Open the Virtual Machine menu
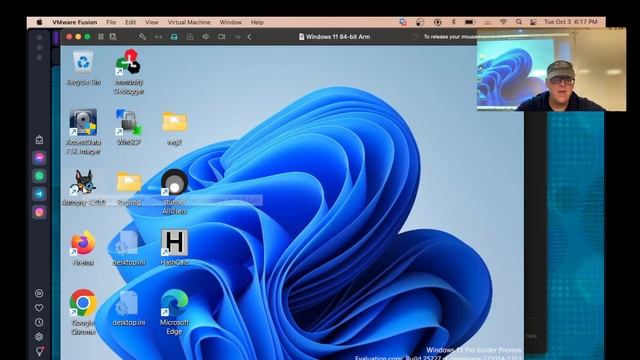640x360 pixels. tap(189, 22)
